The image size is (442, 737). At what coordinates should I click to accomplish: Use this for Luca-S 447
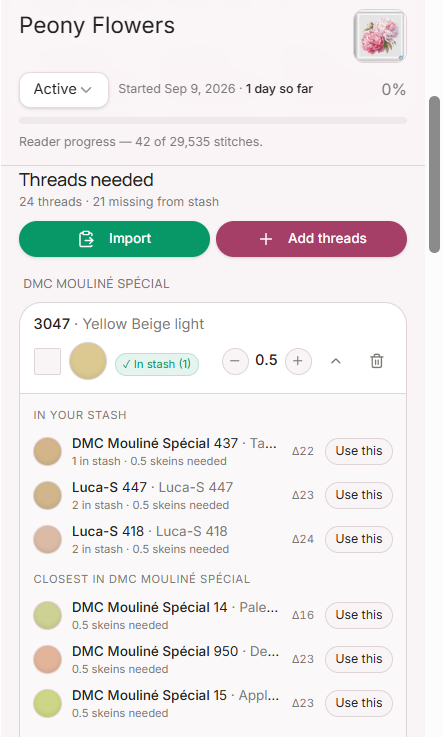[x=359, y=495]
